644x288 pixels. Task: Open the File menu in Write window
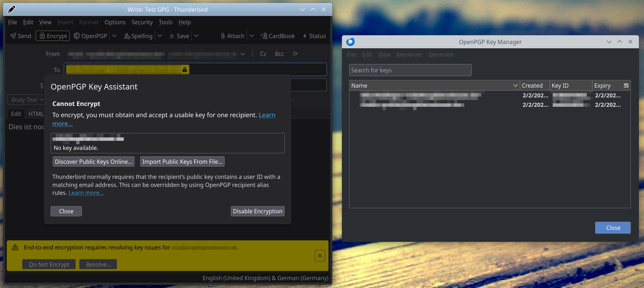click(12, 22)
